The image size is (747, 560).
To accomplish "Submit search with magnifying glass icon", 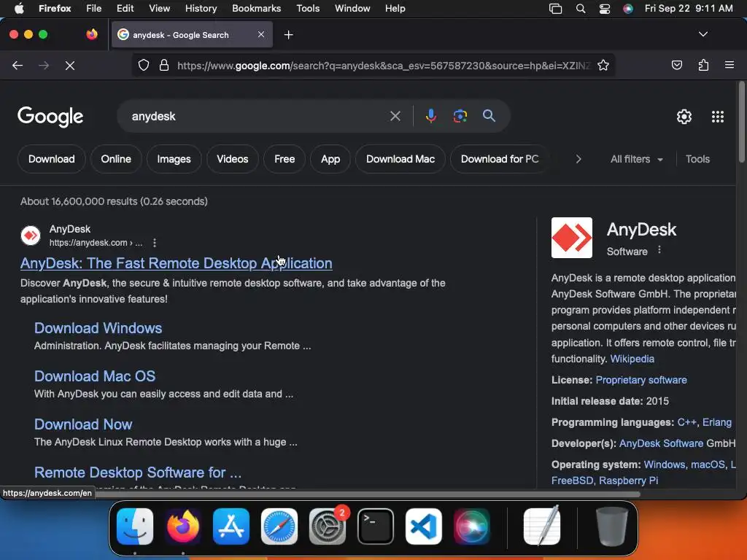I will pos(489,116).
